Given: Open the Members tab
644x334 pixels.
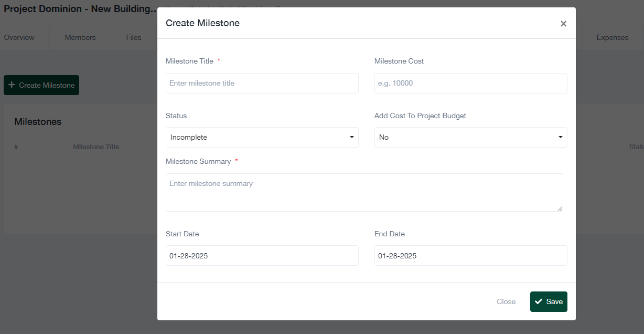Looking at the screenshot, I should tap(80, 37).
